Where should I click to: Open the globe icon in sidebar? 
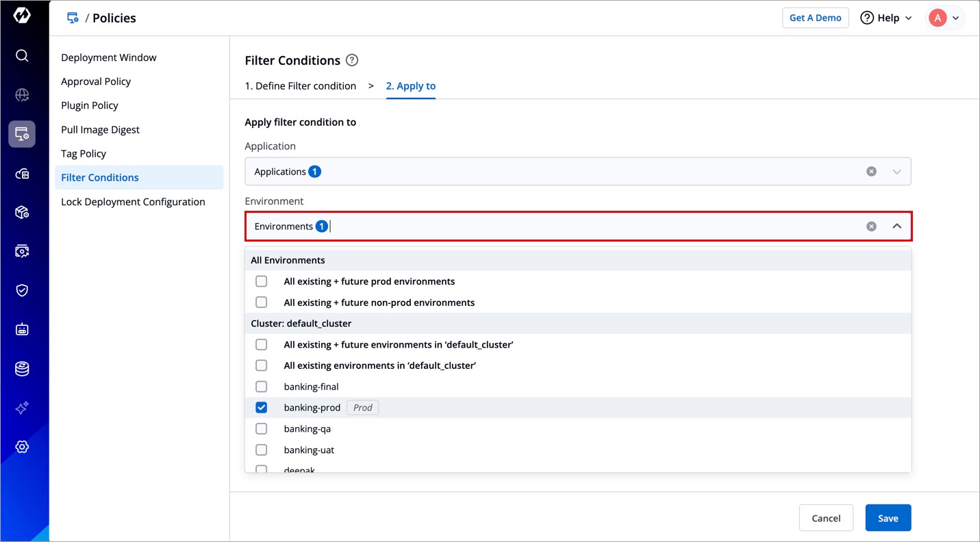coord(22,95)
